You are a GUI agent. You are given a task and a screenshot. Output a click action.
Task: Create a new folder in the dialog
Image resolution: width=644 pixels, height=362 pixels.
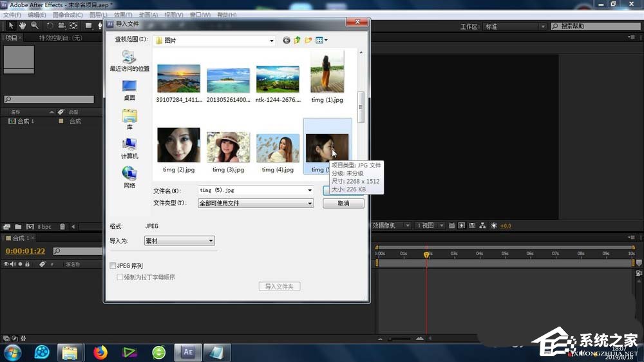pos(308,40)
